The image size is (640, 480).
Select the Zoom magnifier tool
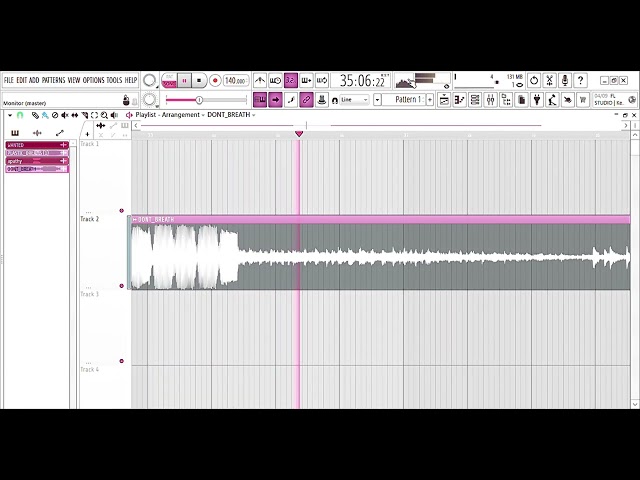click(x=104, y=116)
